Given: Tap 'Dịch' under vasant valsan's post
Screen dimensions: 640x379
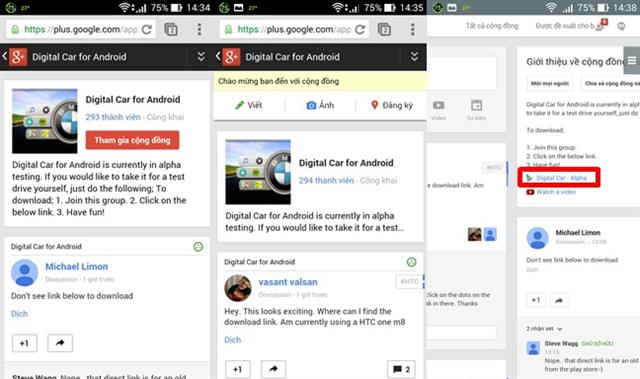Looking at the screenshot, I should [233, 340].
